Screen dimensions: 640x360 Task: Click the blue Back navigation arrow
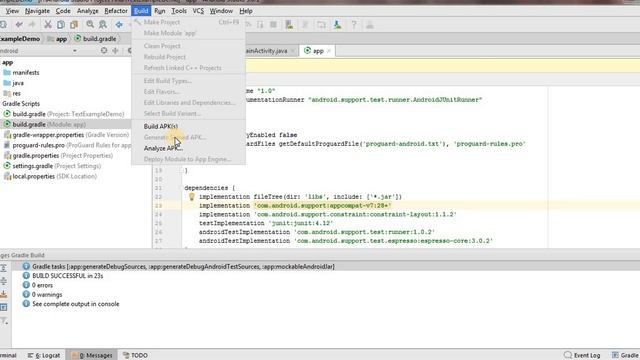[119, 25]
